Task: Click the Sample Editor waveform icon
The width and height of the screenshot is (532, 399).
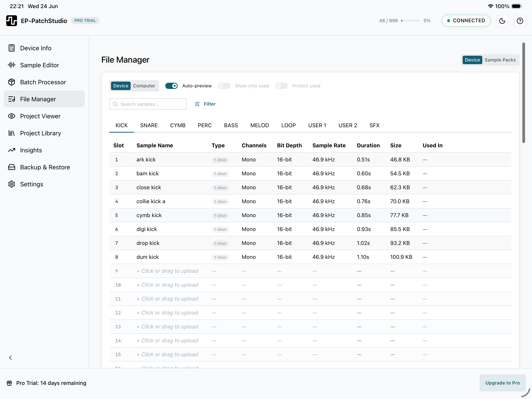Action: (x=12, y=65)
